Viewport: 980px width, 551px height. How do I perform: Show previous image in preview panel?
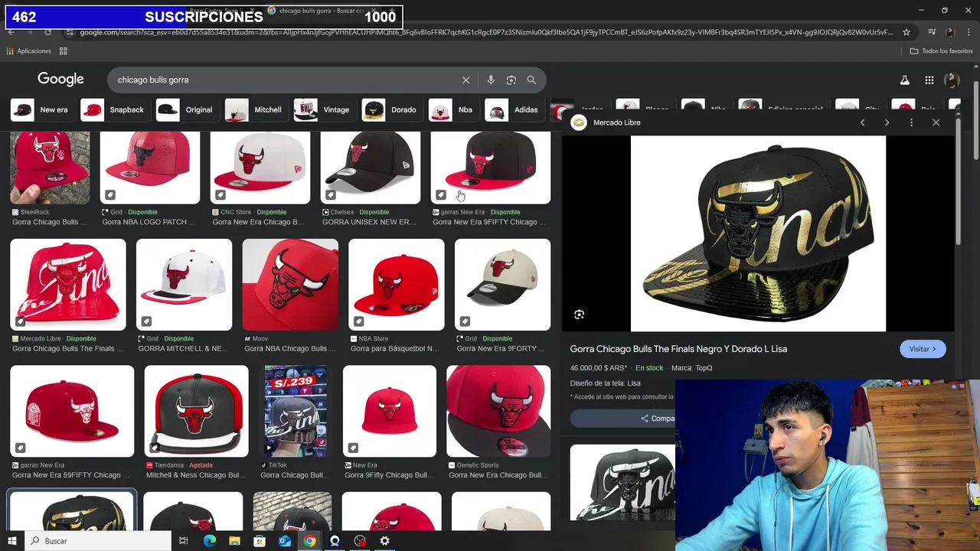862,122
